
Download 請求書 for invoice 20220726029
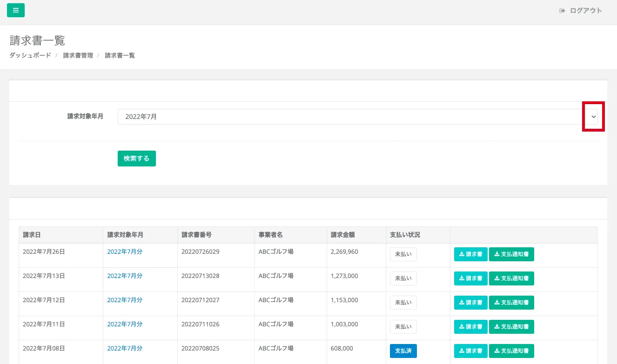470,254
